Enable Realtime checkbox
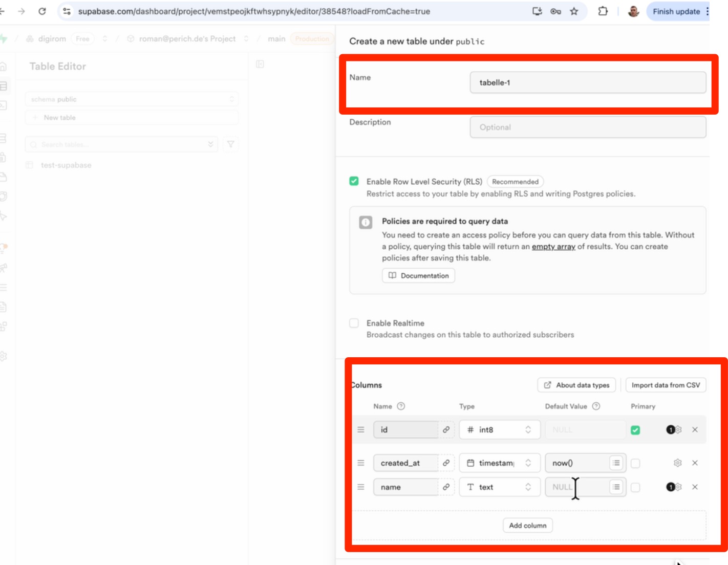This screenshot has height=565, width=728. 354,323
